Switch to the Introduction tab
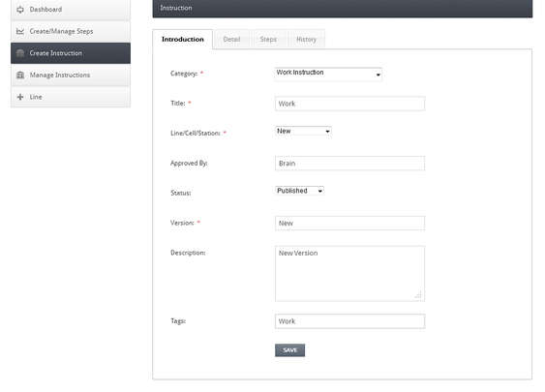This screenshot has width=545, height=392. click(x=183, y=40)
